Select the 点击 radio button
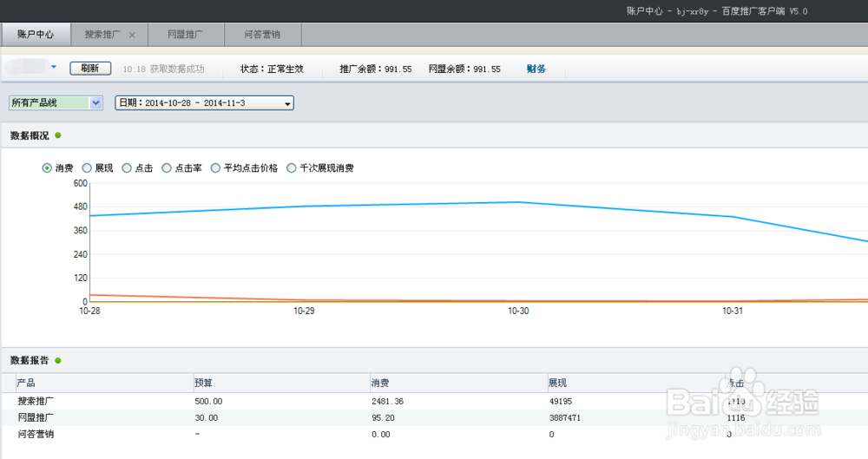Viewport: 868px width, 459px height. 127,167
